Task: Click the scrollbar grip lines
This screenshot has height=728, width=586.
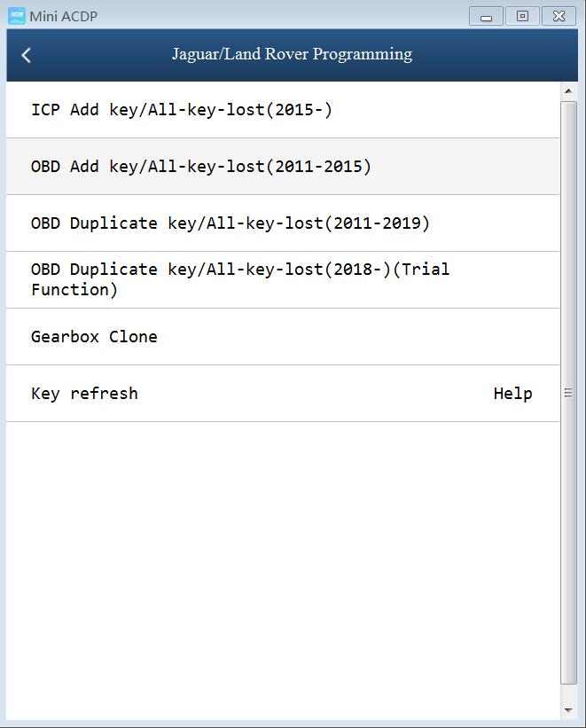Action: [568, 393]
